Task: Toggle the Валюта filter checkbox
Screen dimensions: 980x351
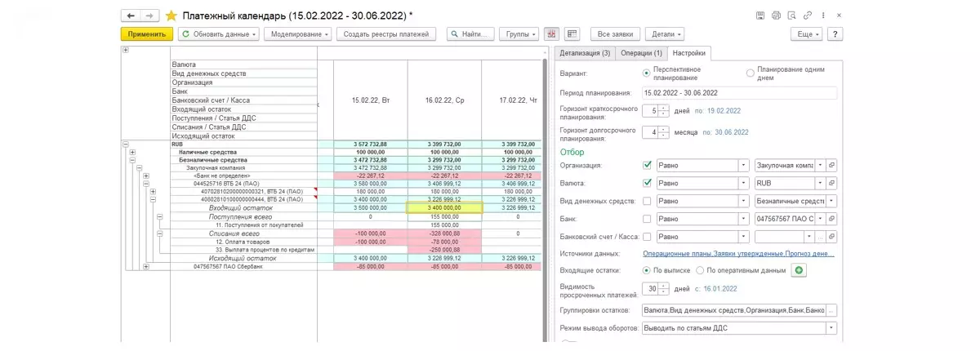Action: 648,183
